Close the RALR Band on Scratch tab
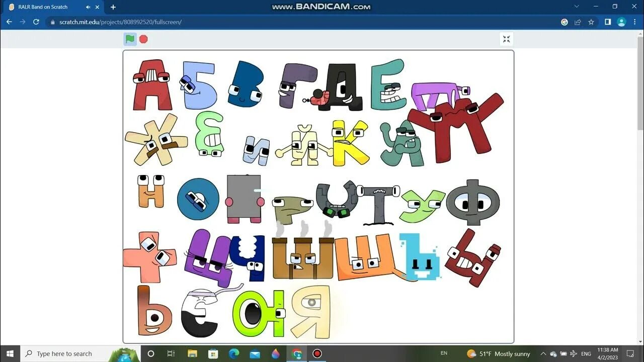The image size is (644, 362). click(x=98, y=7)
